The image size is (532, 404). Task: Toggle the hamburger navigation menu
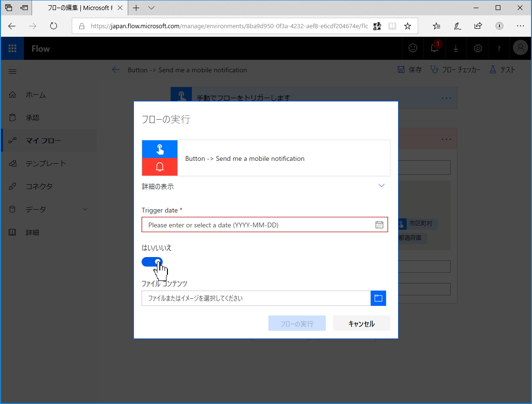(12, 71)
